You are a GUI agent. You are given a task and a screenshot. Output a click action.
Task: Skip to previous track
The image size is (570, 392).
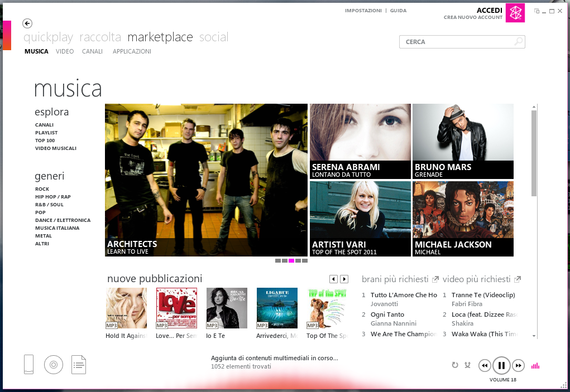(485, 365)
